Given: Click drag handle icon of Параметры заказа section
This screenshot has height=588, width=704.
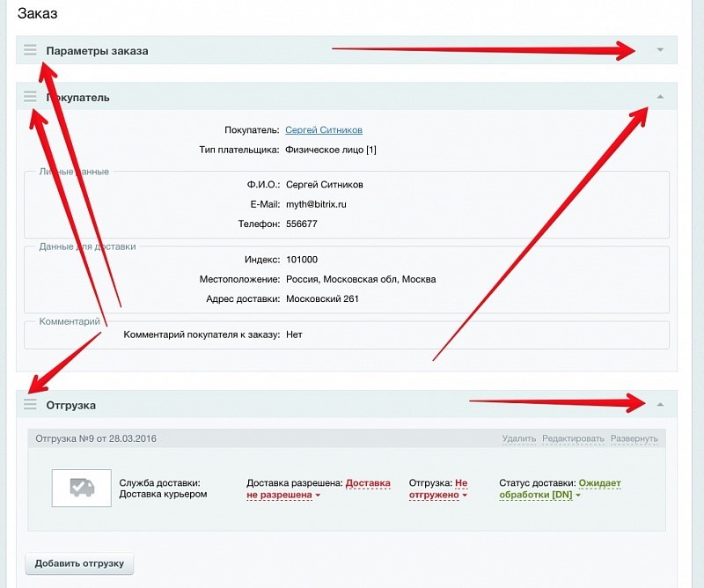Looking at the screenshot, I should 30,50.
